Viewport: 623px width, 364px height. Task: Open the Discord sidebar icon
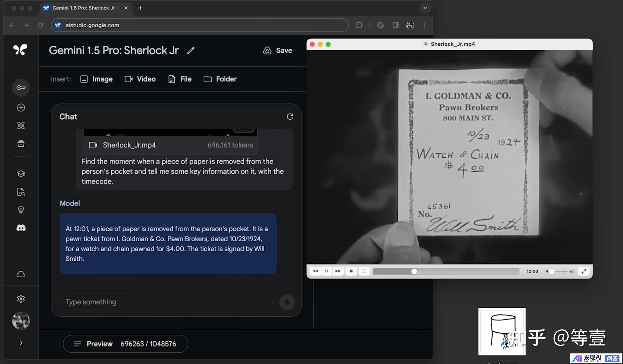tap(21, 228)
